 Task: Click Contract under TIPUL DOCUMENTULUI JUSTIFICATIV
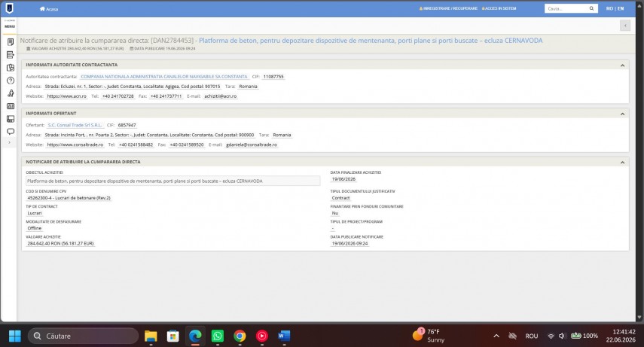point(341,198)
